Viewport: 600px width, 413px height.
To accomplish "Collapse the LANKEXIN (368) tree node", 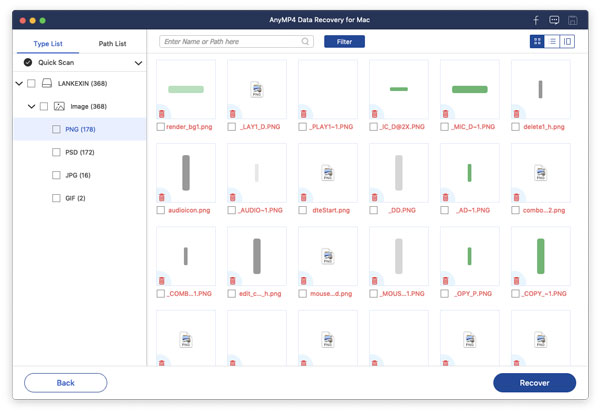I will pos(19,83).
